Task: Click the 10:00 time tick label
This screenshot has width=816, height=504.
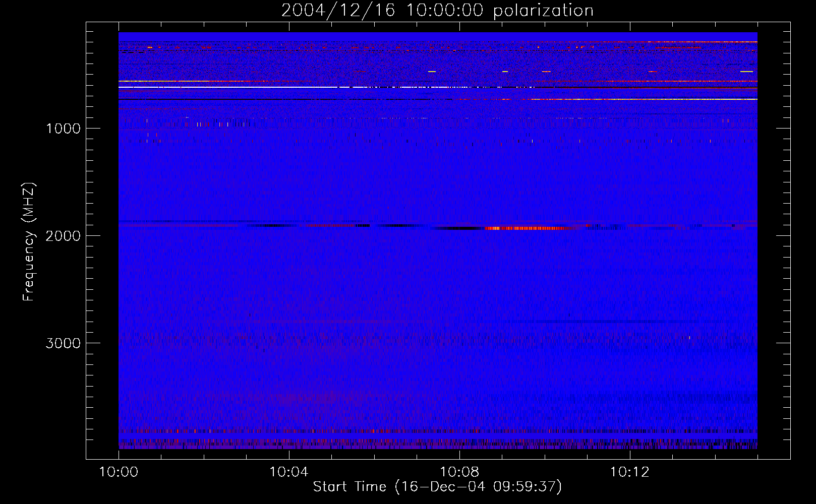Action: point(119,472)
